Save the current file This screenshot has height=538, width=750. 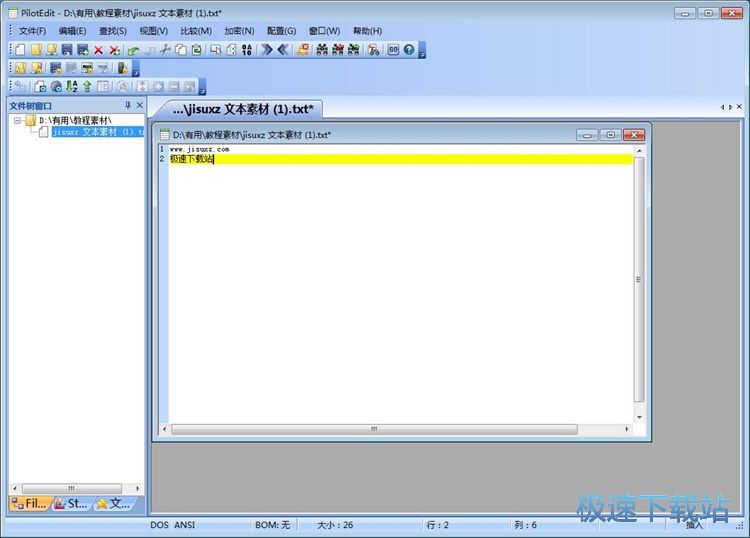coord(67,50)
